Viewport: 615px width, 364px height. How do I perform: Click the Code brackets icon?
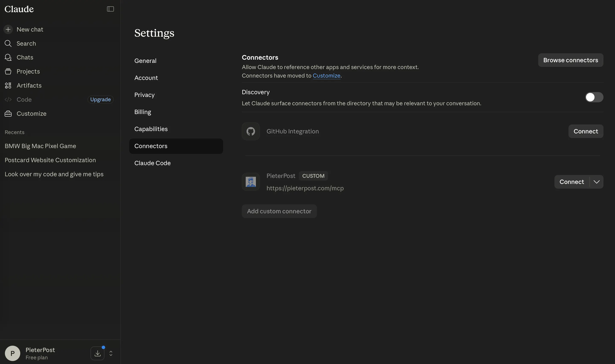8,100
